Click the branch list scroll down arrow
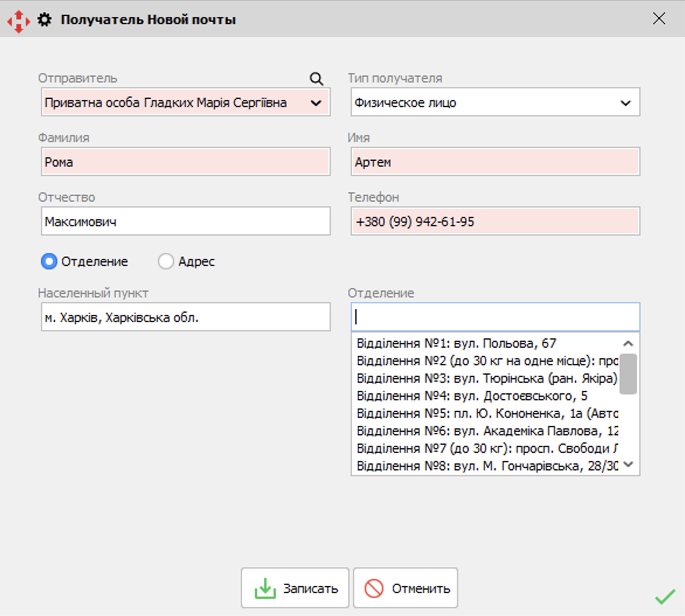The height and width of the screenshot is (616, 685). pos(628,464)
